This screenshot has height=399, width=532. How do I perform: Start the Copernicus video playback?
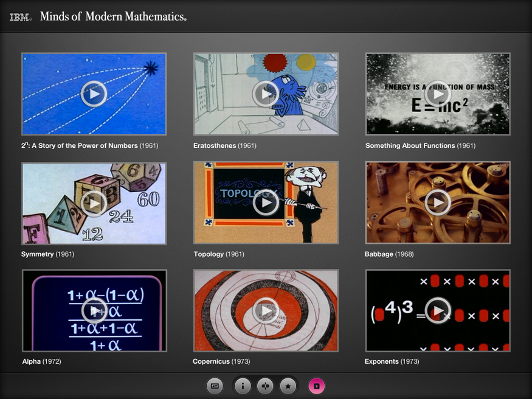pos(266,311)
